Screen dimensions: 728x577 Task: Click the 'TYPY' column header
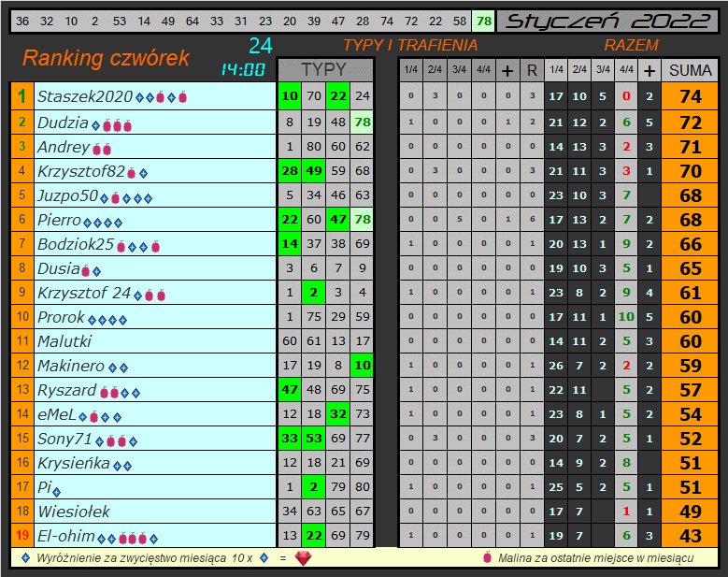point(324,70)
